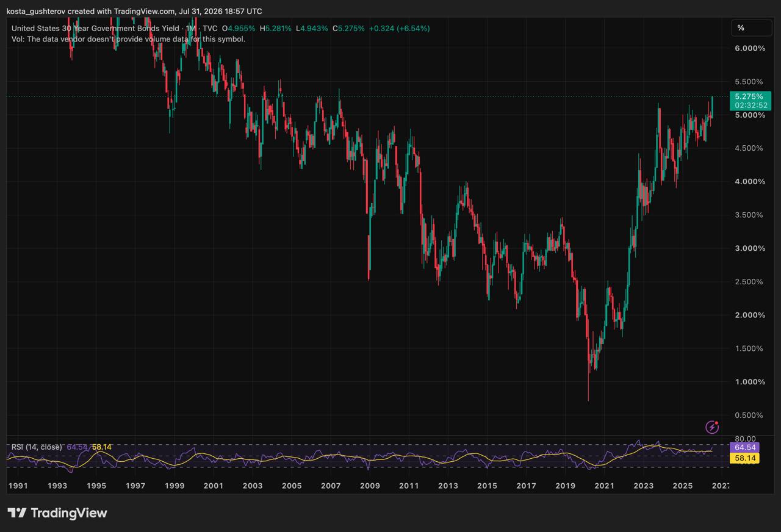Viewport: 781px width, 532px height.
Task: Click the 4.000% price scale label
Action: pyautogui.click(x=749, y=182)
